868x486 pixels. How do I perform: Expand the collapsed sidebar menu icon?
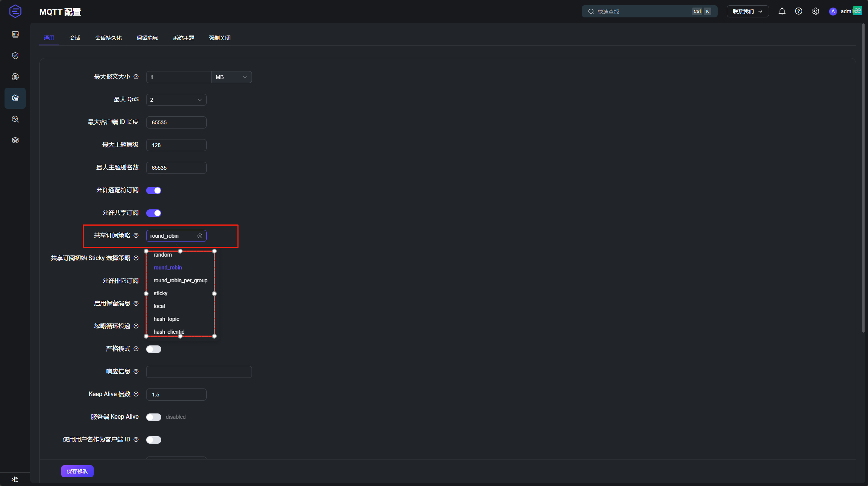(15, 479)
